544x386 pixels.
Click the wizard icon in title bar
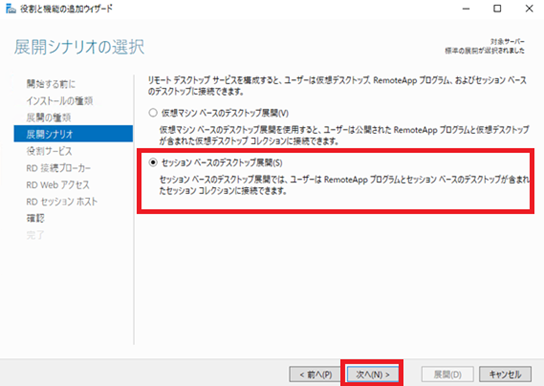tap(11, 9)
